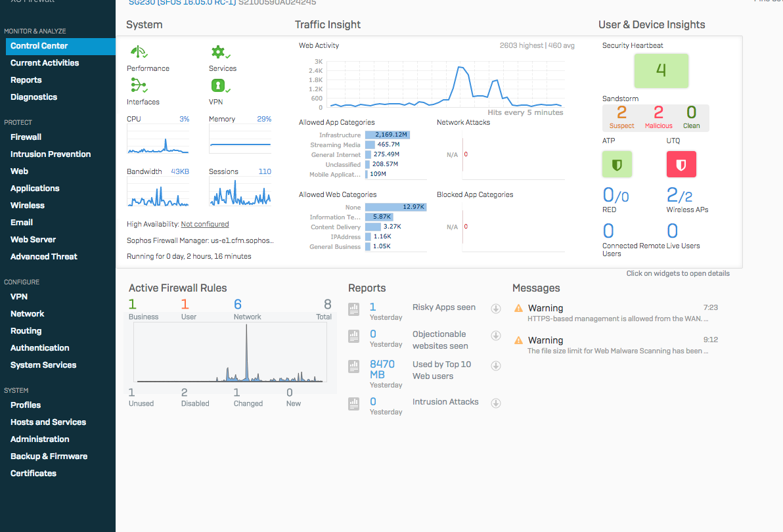Open the Reports menu item
This screenshot has width=783, height=532.
tap(26, 80)
